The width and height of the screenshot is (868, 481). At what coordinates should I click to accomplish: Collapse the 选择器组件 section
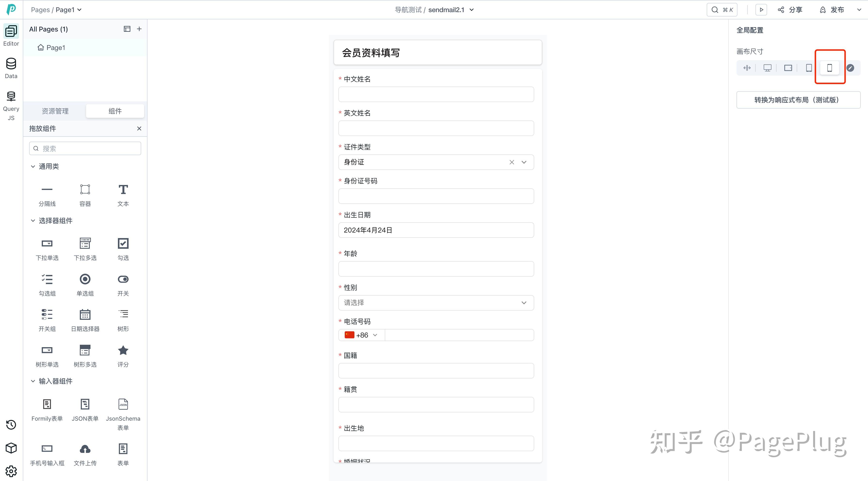pyautogui.click(x=33, y=221)
